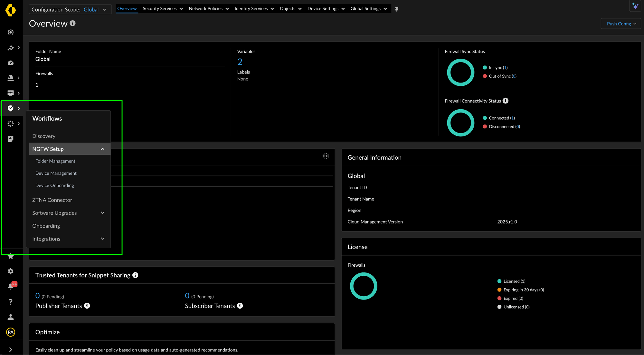Open the Insights sparkle-graph sidebar icon
Viewport: 644px width, 355px height.
(11, 48)
